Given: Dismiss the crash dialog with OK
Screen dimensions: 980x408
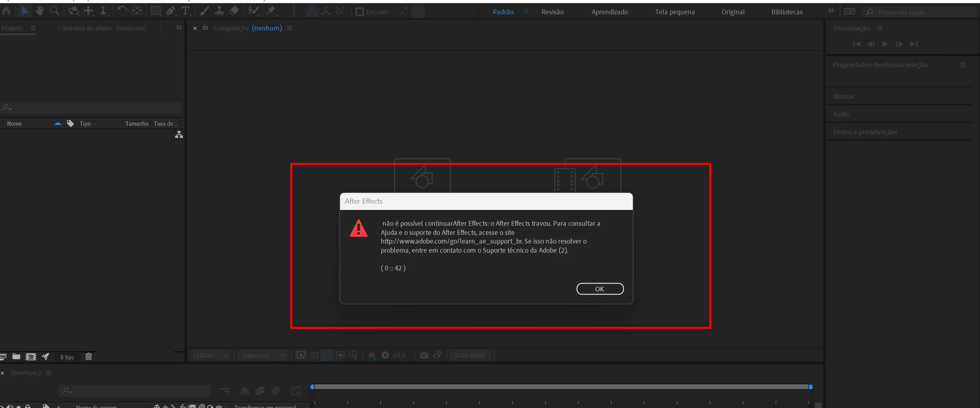Looking at the screenshot, I should tap(600, 289).
